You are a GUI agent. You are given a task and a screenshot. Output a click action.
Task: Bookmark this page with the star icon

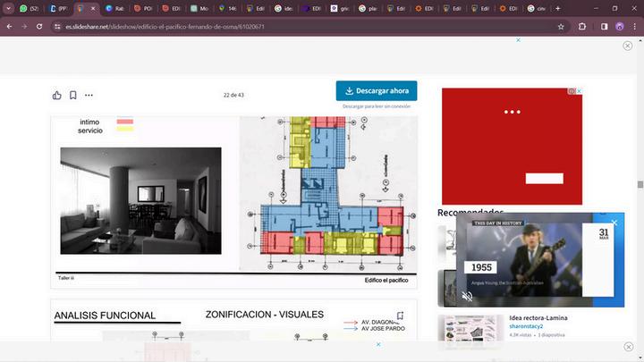(x=561, y=27)
